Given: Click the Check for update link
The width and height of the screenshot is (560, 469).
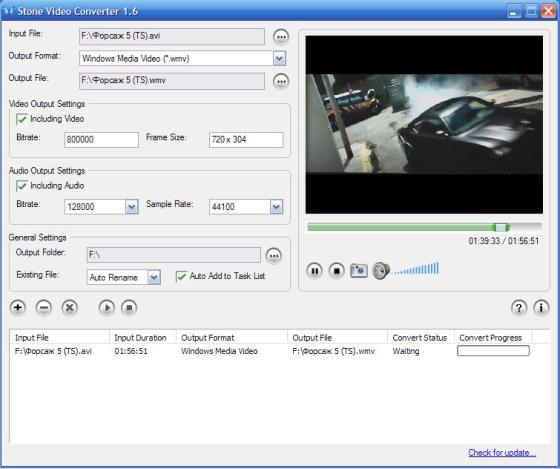Looking at the screenshot, I should pos(502,453).
